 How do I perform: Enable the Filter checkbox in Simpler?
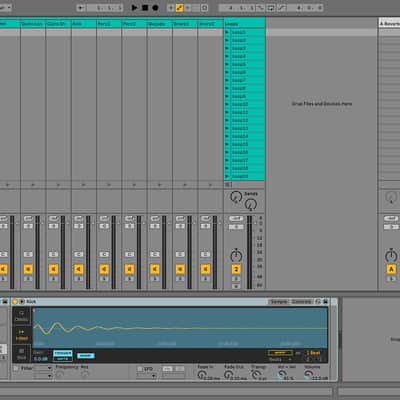pos(16,368)
